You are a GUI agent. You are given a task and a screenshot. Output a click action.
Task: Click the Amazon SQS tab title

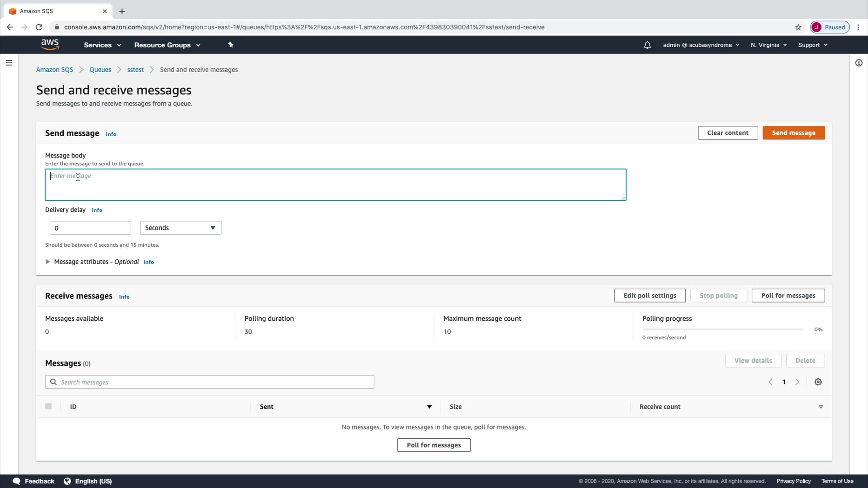[36, 11]
